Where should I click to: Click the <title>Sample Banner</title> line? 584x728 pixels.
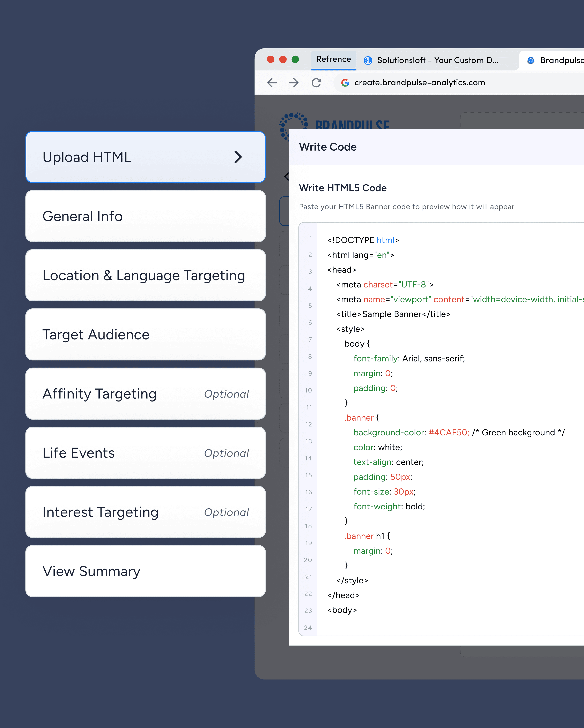tap(393, 314)
